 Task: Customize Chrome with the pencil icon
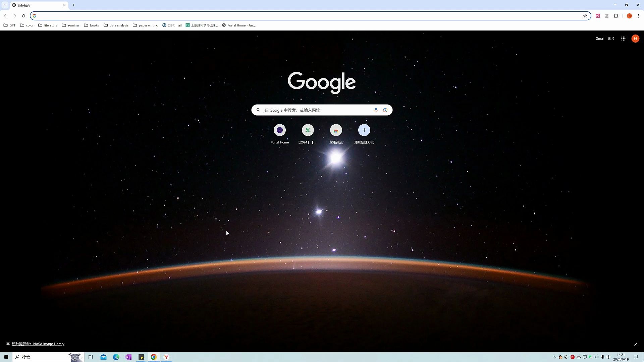pos(636,344)
